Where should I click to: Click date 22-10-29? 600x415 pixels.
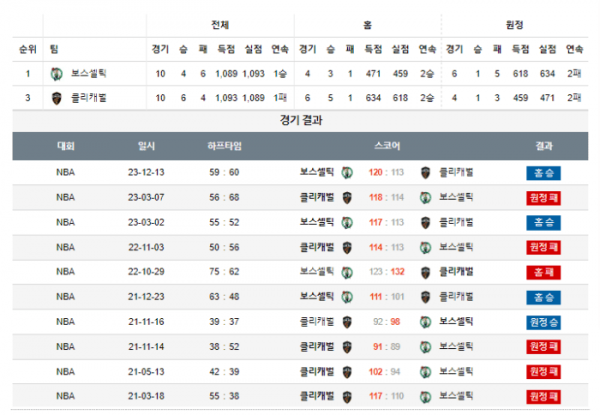click(146, 272)
